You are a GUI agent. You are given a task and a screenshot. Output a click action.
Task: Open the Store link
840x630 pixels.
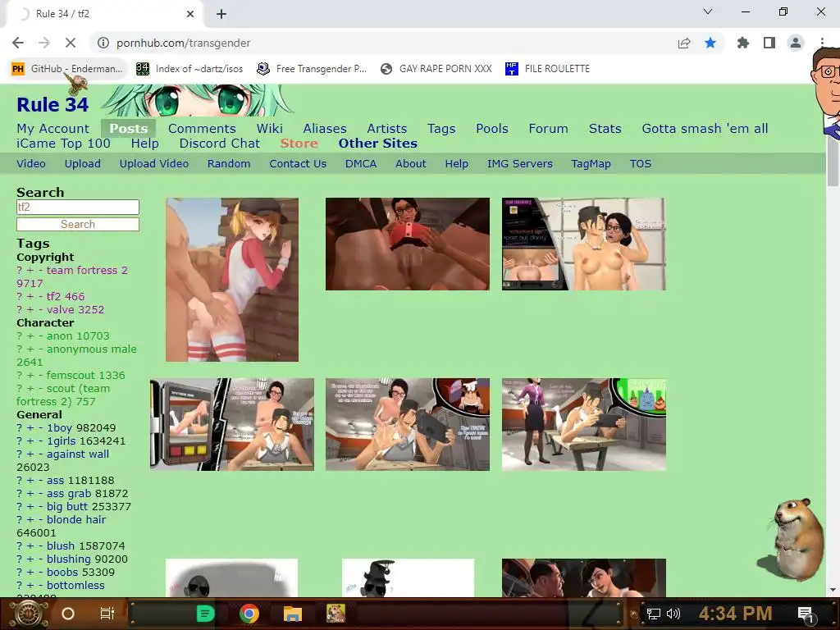(x=299, y=144)
